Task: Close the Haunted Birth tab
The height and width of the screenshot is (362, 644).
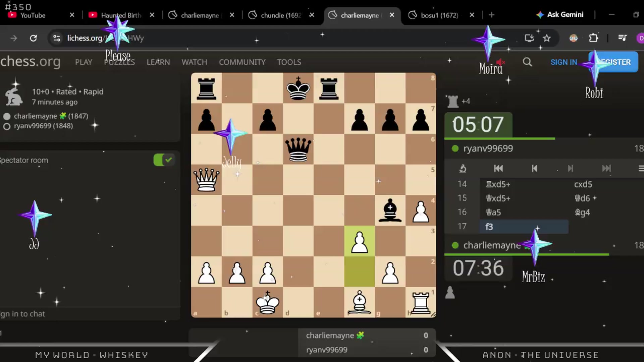Action: 152,15
